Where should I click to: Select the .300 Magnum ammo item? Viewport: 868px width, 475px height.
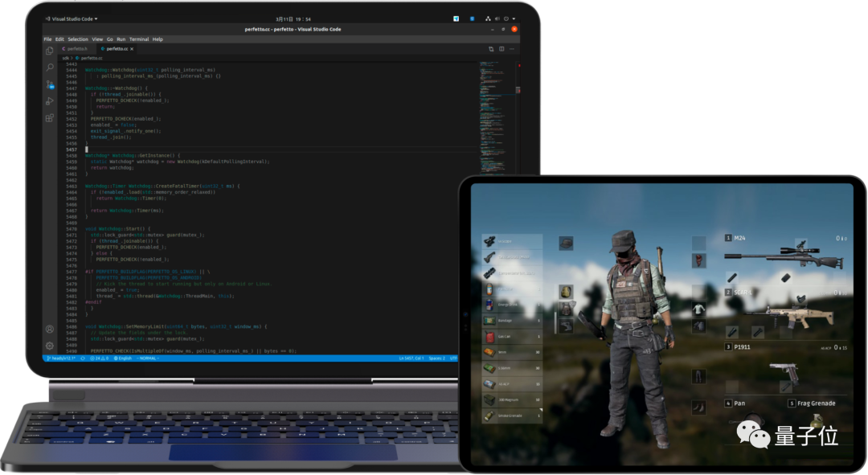coord(512,399)
